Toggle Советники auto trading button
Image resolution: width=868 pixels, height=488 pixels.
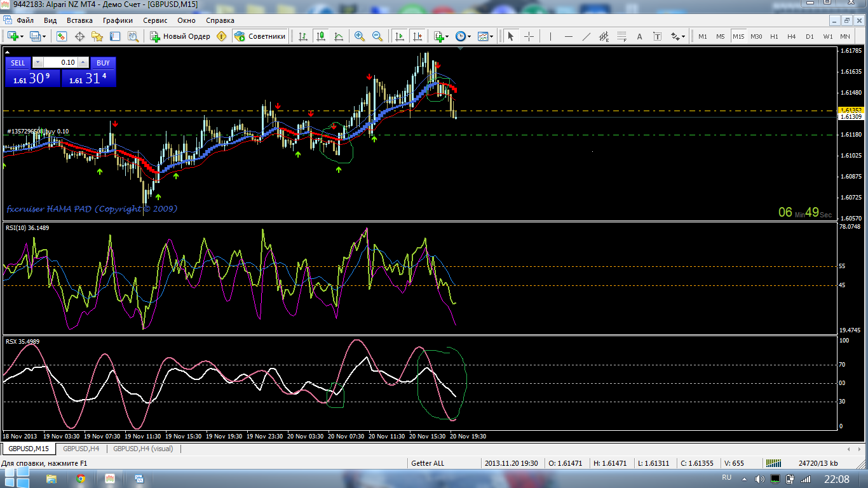tap(259, 36)
